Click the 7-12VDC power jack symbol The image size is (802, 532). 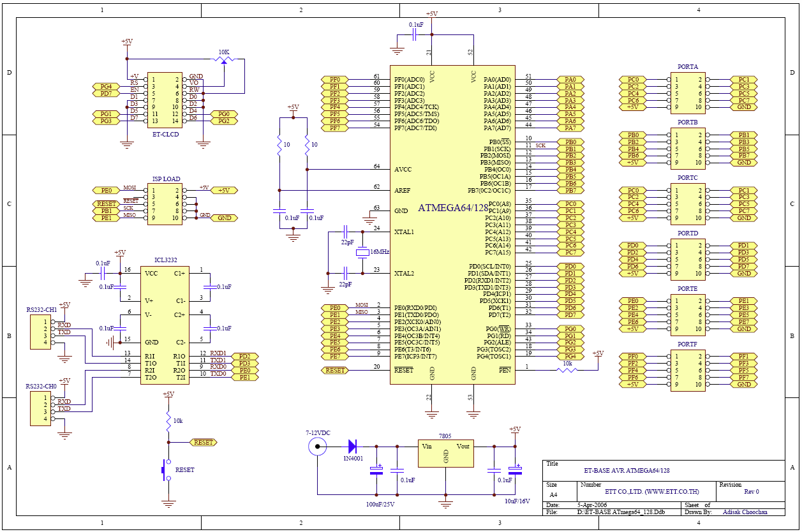pos(317,446)
